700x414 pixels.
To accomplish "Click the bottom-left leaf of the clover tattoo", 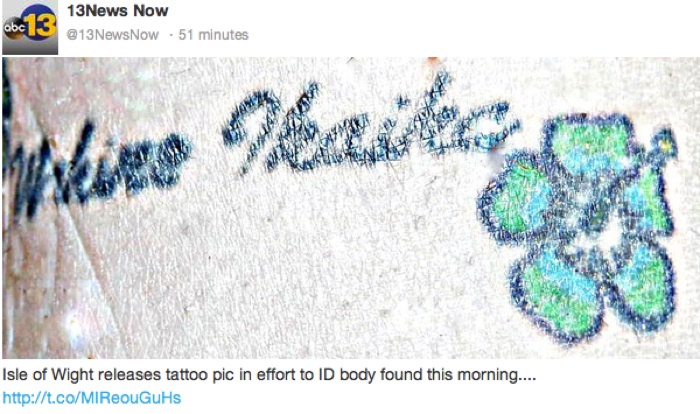I will 556,293.
